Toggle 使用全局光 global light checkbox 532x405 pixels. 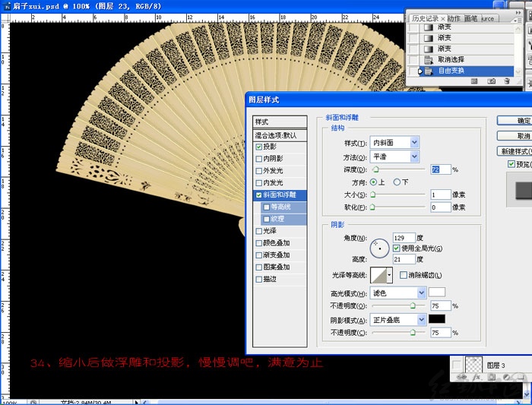coord(396,248)
